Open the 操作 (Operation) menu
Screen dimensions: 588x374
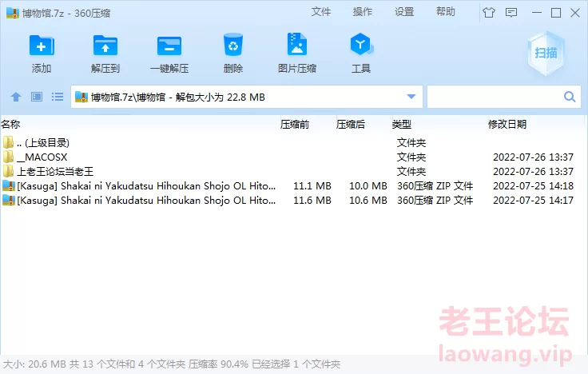point(362,12)
